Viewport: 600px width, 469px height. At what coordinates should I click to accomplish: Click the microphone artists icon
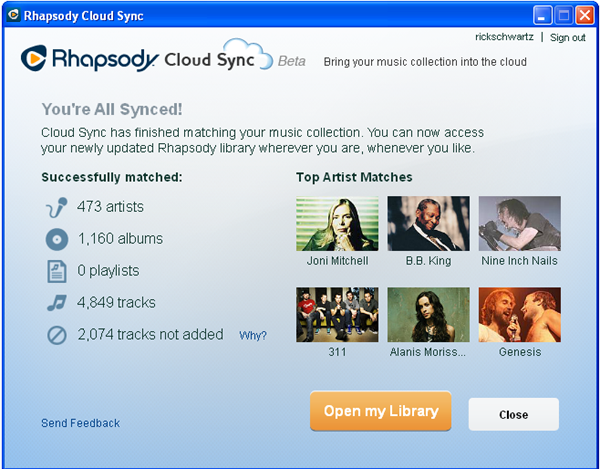coord(56,207)
